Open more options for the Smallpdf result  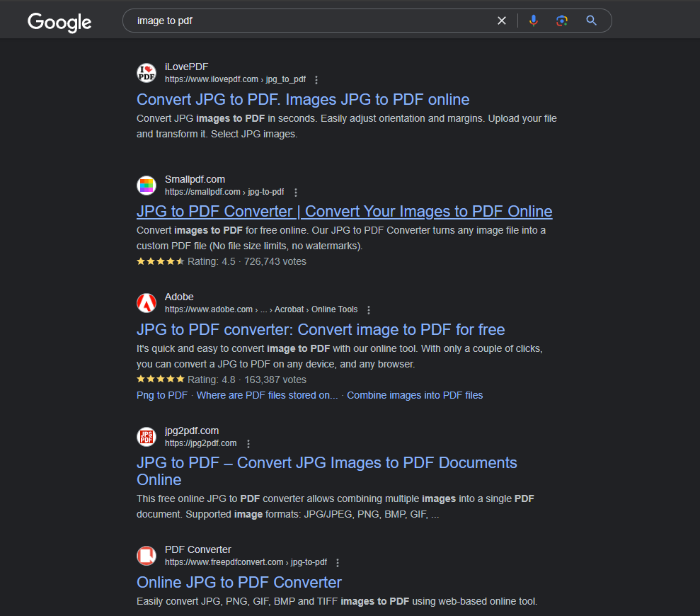point(296,193)
